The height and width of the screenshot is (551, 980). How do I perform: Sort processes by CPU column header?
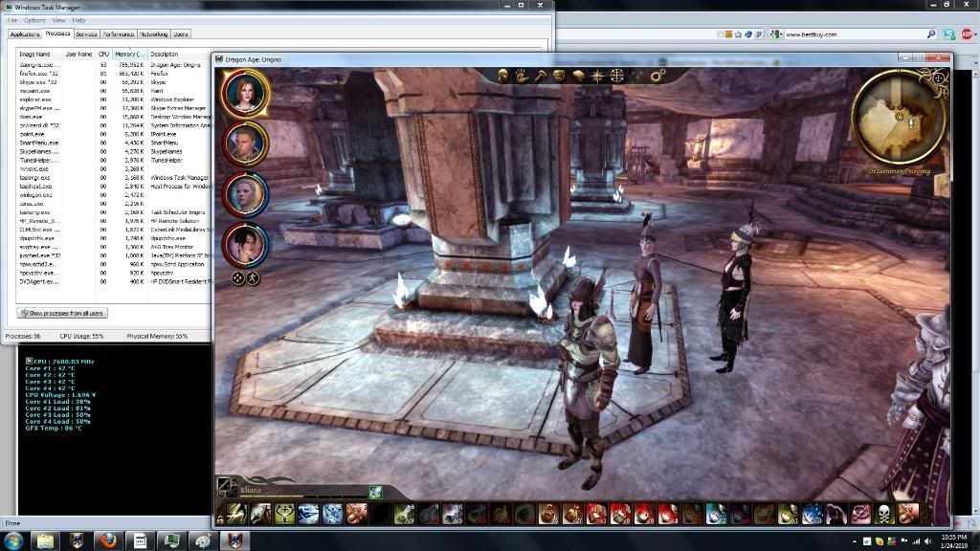click(104, 55)
